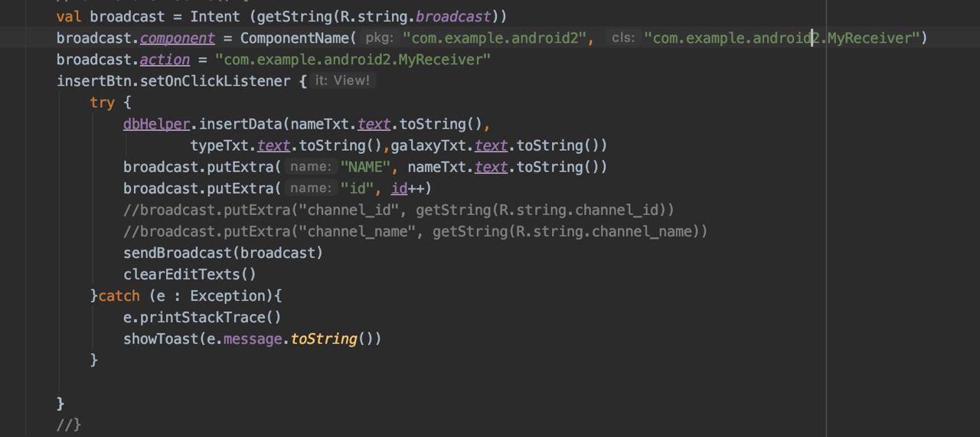Click the 'insertData' method call
The height and width of the screenshot is (437, 980).
[x=240, y=123]
